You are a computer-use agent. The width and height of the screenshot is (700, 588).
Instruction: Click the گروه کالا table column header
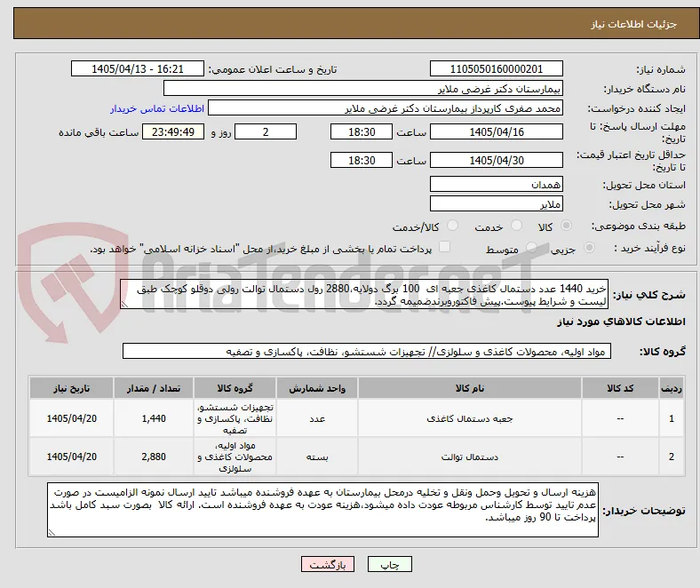[235, 388]
